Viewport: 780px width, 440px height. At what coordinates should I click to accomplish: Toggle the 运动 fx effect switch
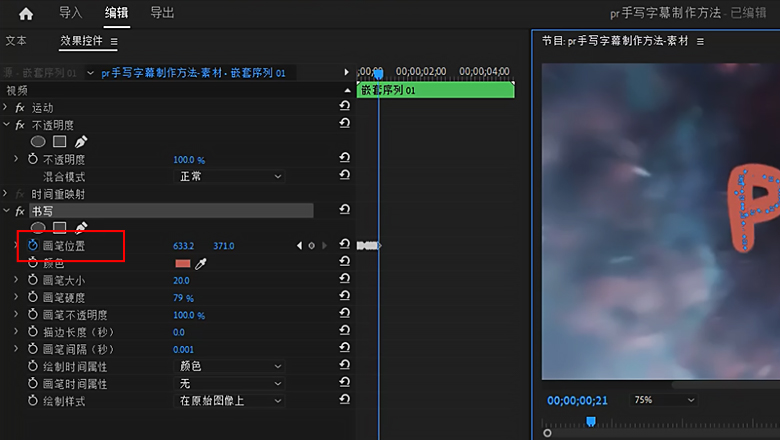click(x=20, y=108)
